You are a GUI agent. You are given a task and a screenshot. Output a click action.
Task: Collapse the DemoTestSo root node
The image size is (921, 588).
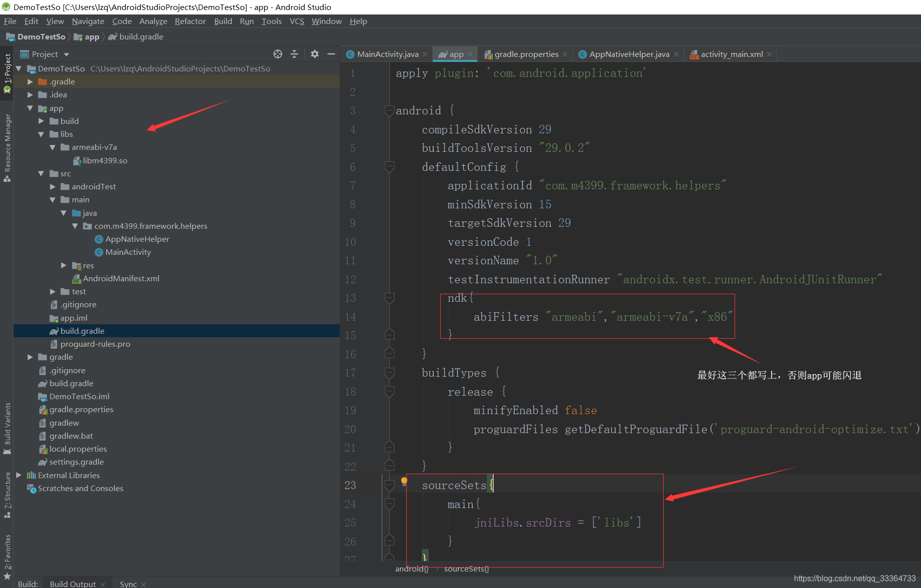(x=19, y=68)
